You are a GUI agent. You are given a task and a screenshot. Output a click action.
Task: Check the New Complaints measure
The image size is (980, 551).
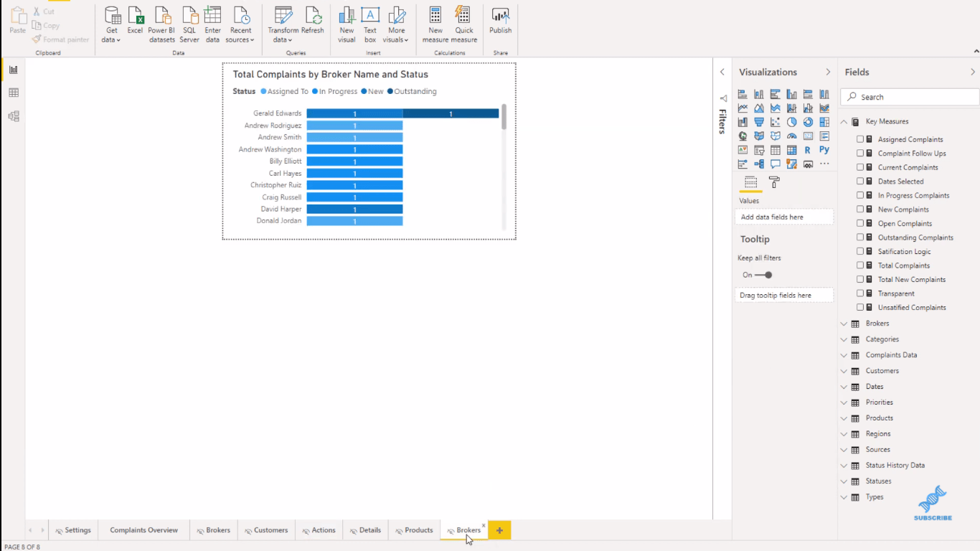point(860,209)
